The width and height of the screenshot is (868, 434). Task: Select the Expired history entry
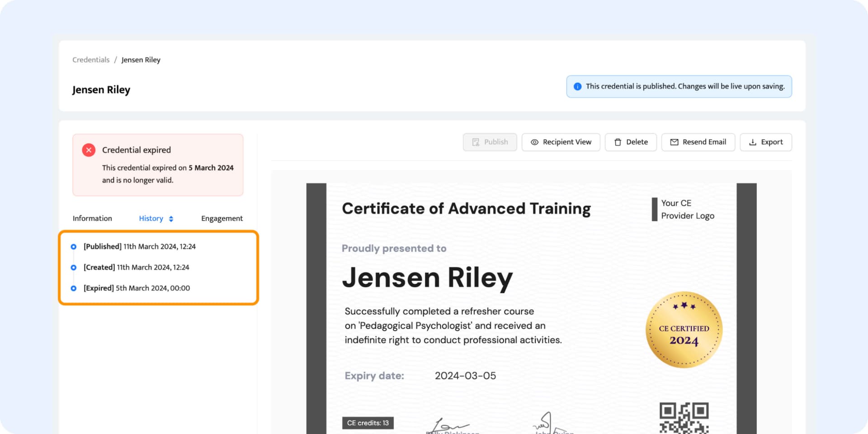[x=137, y=288]
